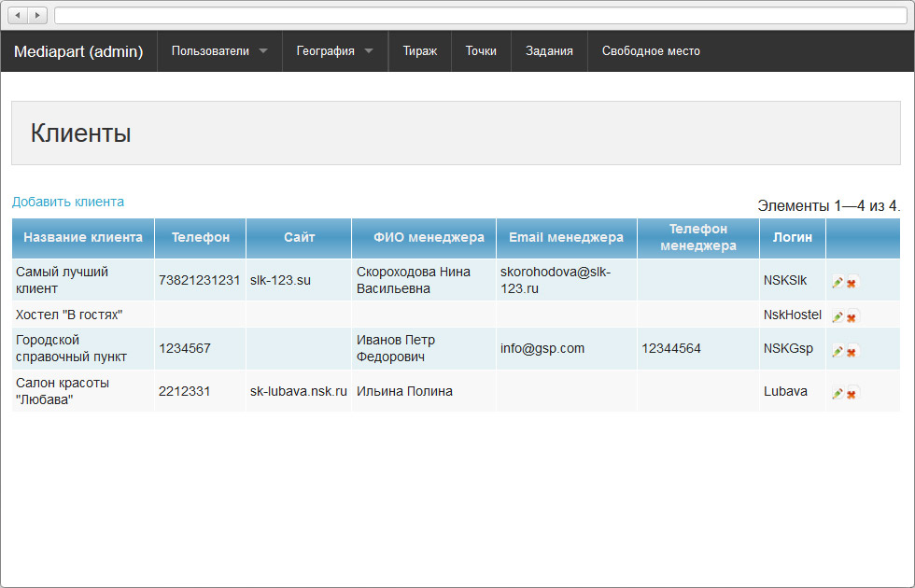Click the email info@gsp.com
Image resolution: width=915 pixels, height=588 pixels.
(542, 349)
